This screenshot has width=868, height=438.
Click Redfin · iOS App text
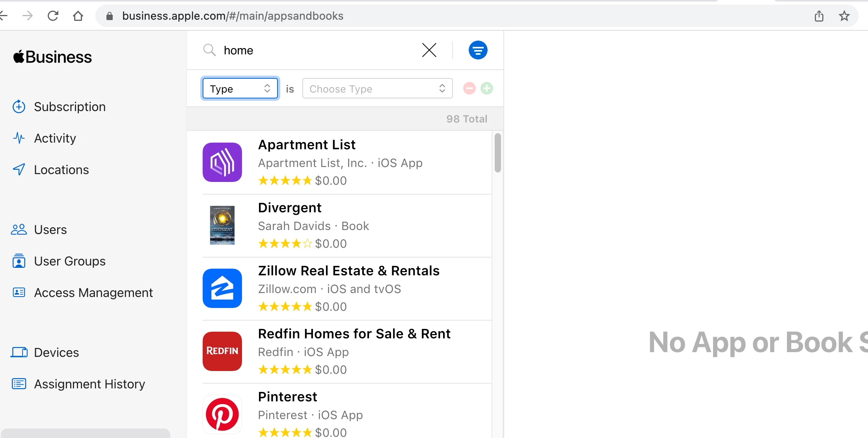pyautogui.click(x=303, y=352)
